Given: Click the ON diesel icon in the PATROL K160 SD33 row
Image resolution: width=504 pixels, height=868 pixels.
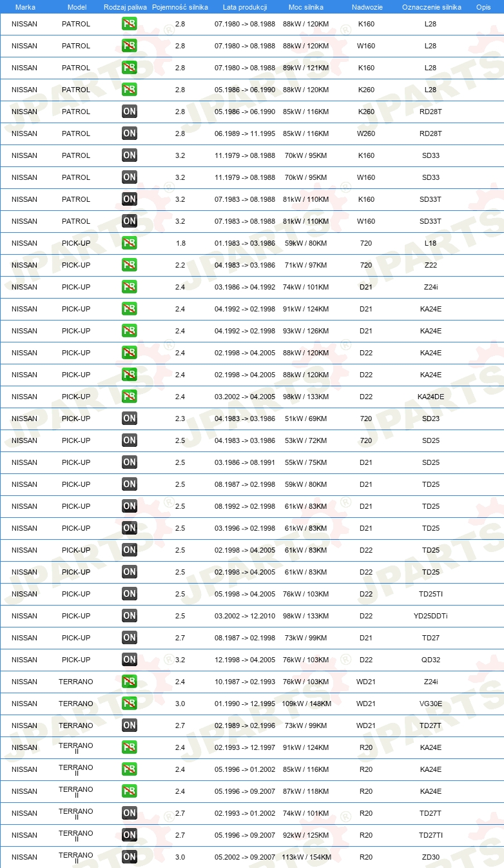Looking at the screenshot, I should click(x=130, y=155).
